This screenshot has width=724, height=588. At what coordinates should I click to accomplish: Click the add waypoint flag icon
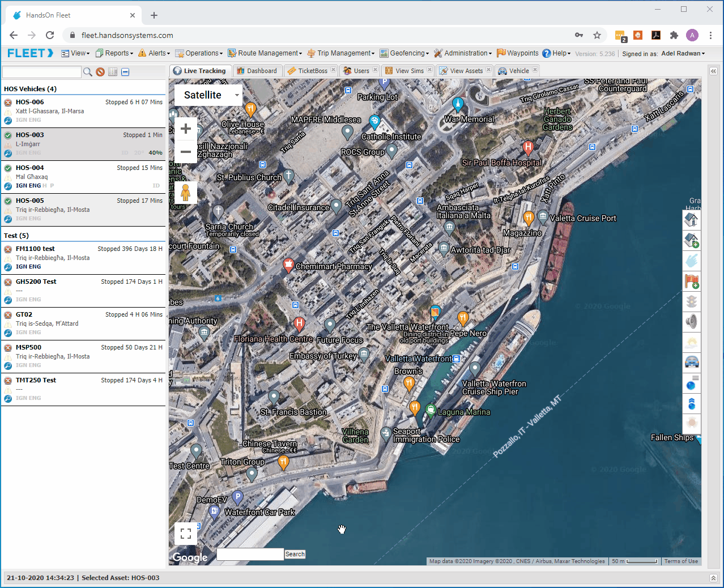[x=691, y=281]
